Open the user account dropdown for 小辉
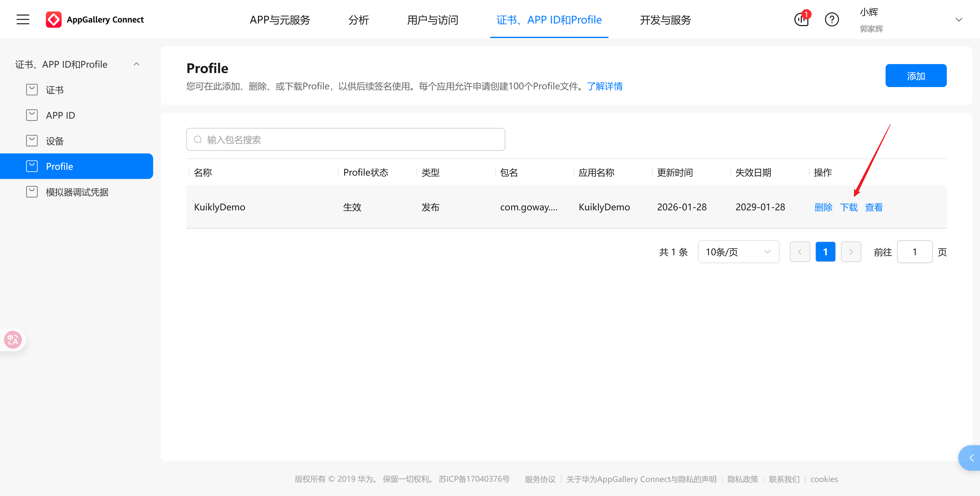The height and width of the screenshot is (496, 980). click(958, 19)
